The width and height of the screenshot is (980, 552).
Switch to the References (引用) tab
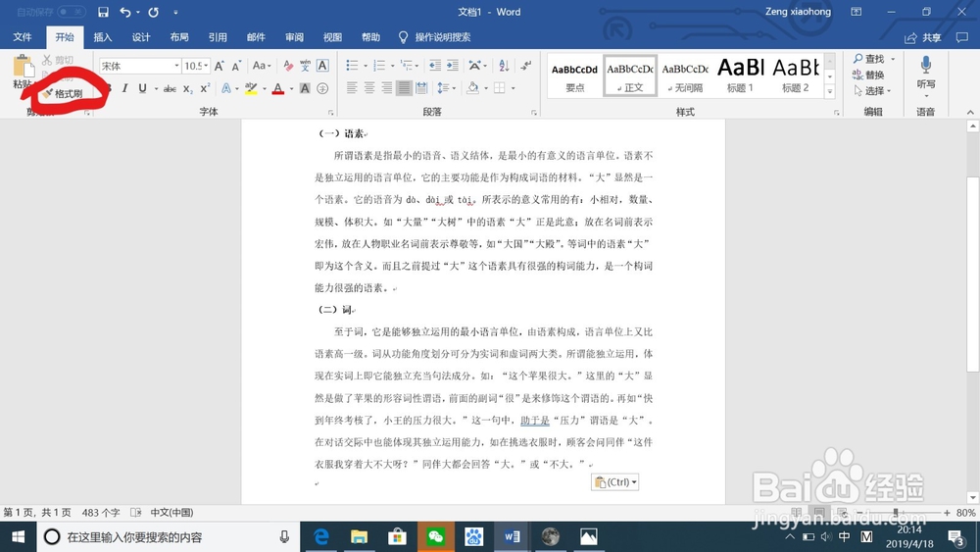(218, 37)
